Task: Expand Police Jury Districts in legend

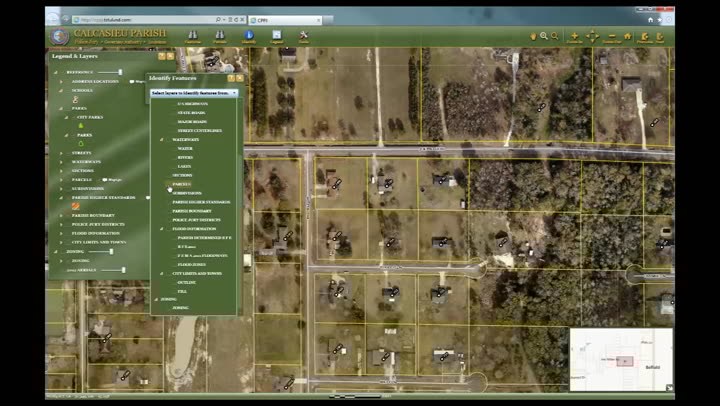Action: [x=61, y=225]
